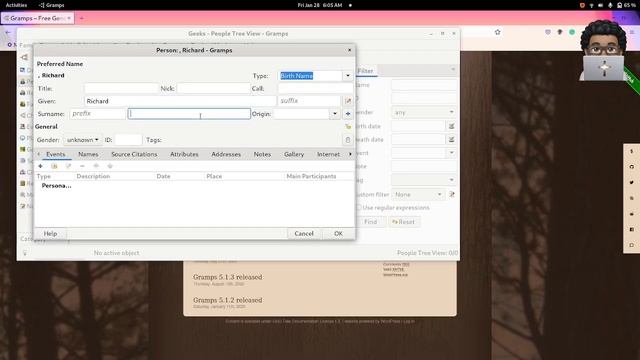
Task: Open the Gramps 5.1.3 released link
Action: point(228,277)
